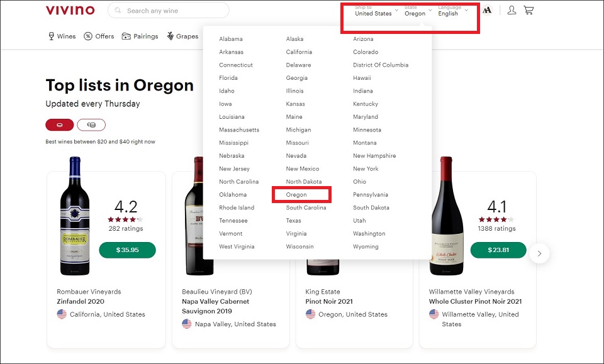Click the US flag beside Willamette Valley

[x=433, y=314]
